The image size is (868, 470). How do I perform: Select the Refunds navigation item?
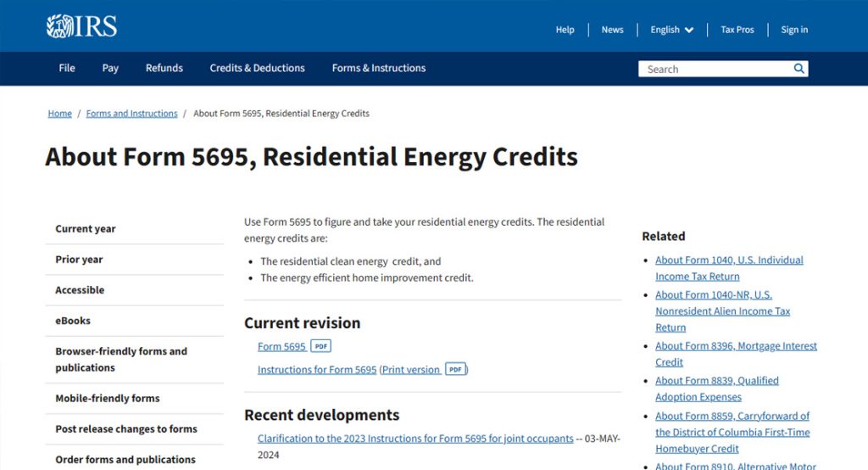pos(164,68)
